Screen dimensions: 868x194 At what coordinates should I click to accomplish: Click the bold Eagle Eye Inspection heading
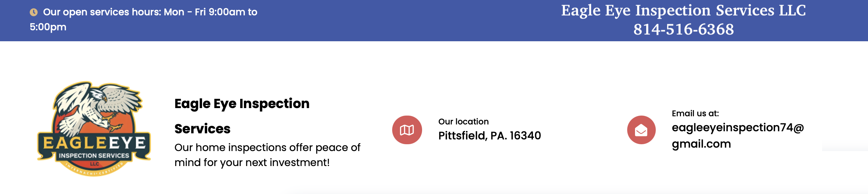pos(242,104)
